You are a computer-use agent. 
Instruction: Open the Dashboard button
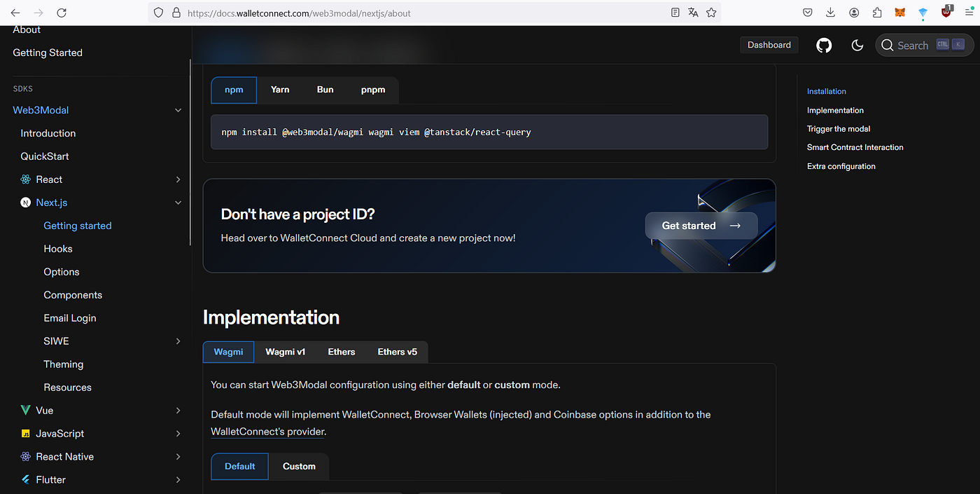pos(769,45)
